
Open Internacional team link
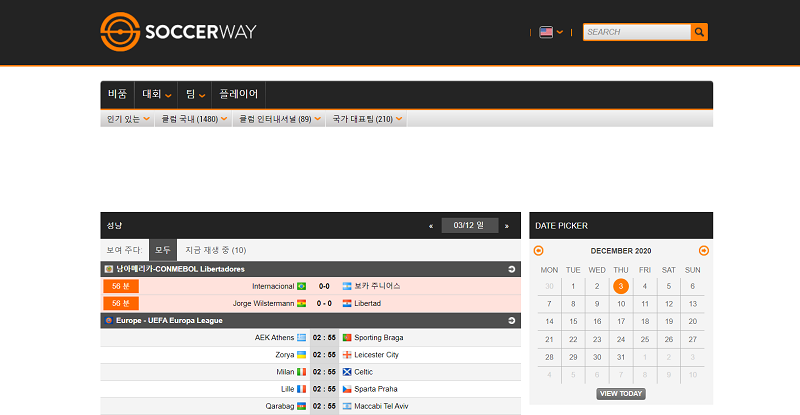(x=273, y=286)
